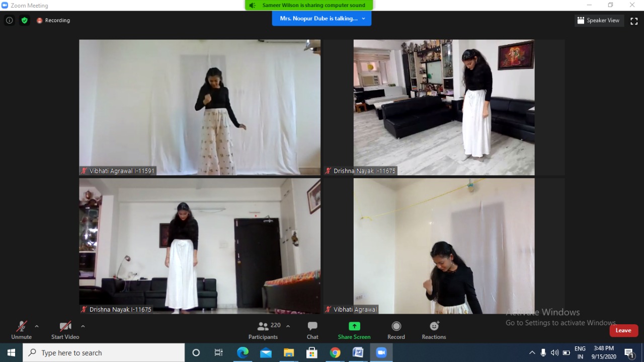Select Vibhati Agrawal I-11591 video tile
The height and width of the screenshot is (362, 644).
pos(200,107)
